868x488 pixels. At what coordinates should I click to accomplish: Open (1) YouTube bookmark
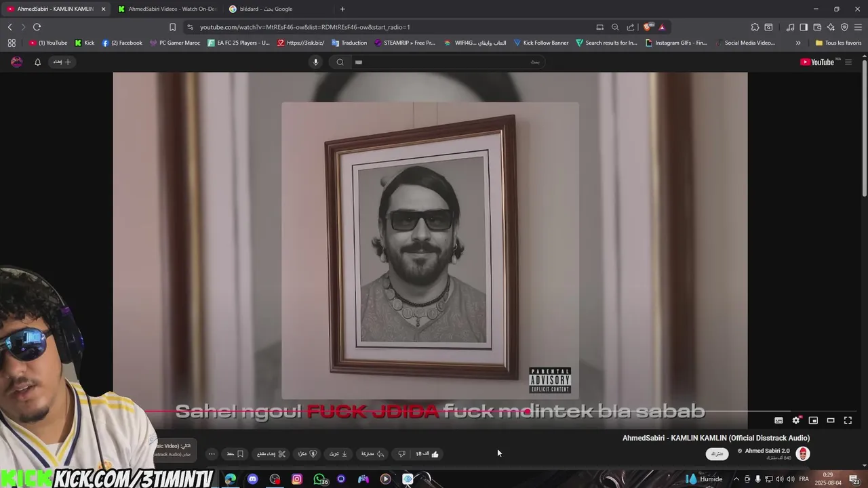[48, 43]
